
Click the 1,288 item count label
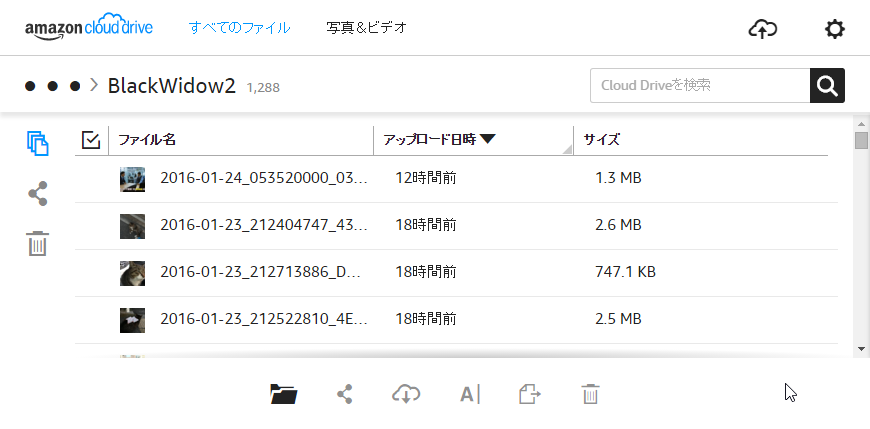pyautogui.click(x=263, y=88)
